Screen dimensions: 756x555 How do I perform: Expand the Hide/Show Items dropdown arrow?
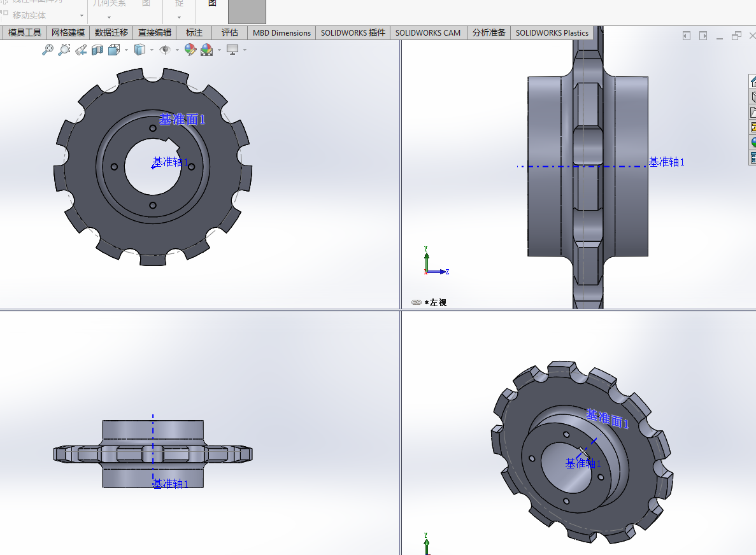click(177, 50)
